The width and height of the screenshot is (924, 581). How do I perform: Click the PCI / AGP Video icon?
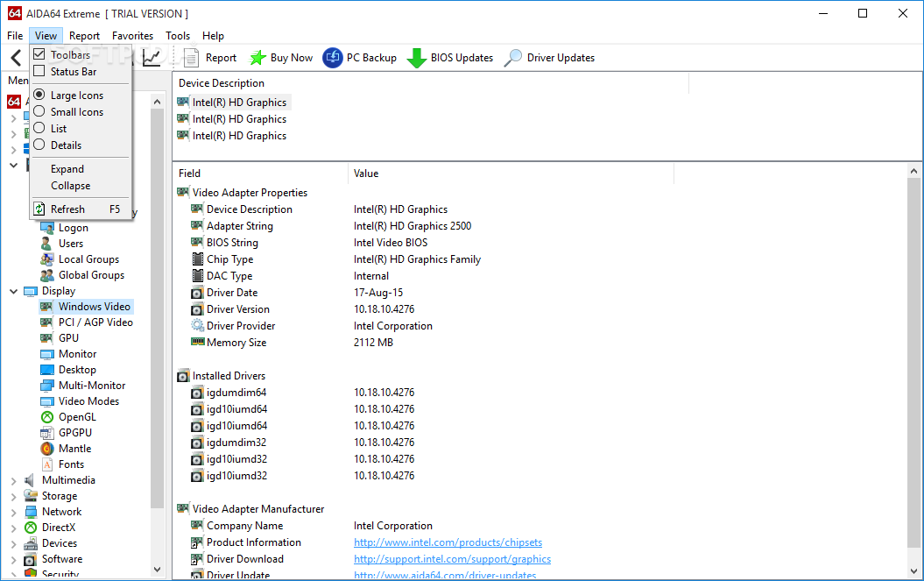click(x=46, y=322)
